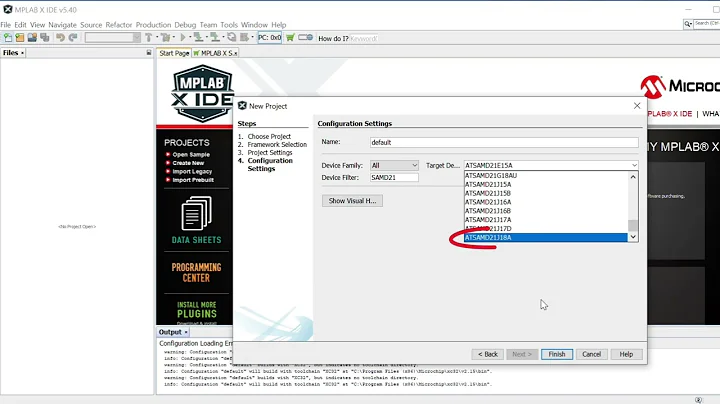Click the Import Legacy link
Viewport: 720px width, 404px height.
(x=192, y=171)
